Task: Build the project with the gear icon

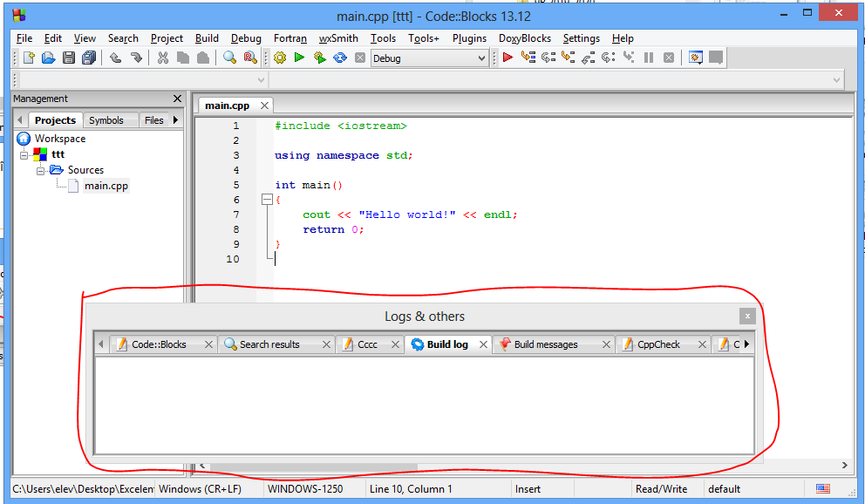Action: tap(280, 58)
